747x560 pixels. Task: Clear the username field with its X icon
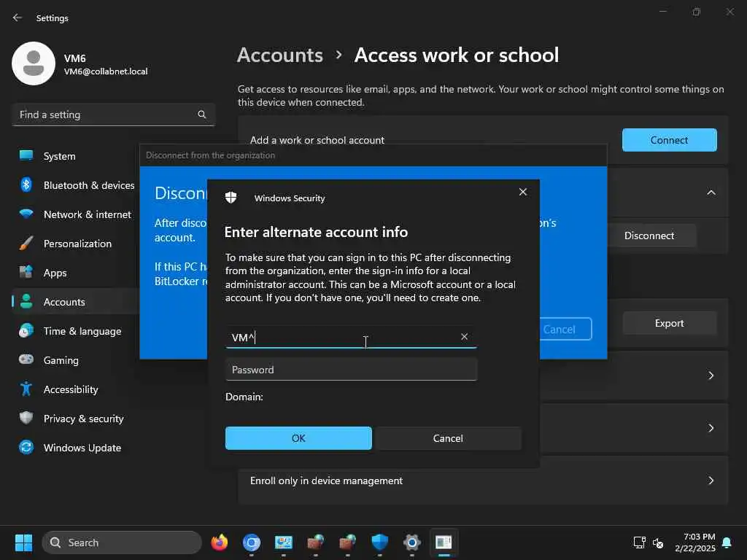[x=465, y=337]
